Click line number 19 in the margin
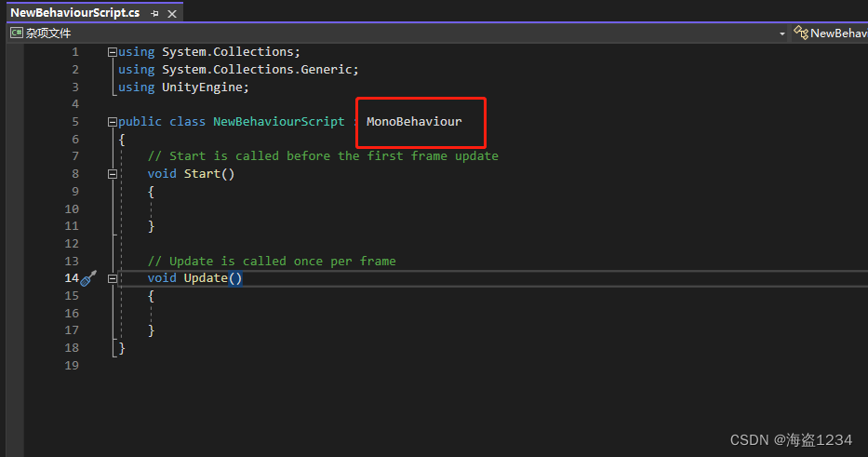Screen dimensions: 868x457 click(x=72, y=366)
